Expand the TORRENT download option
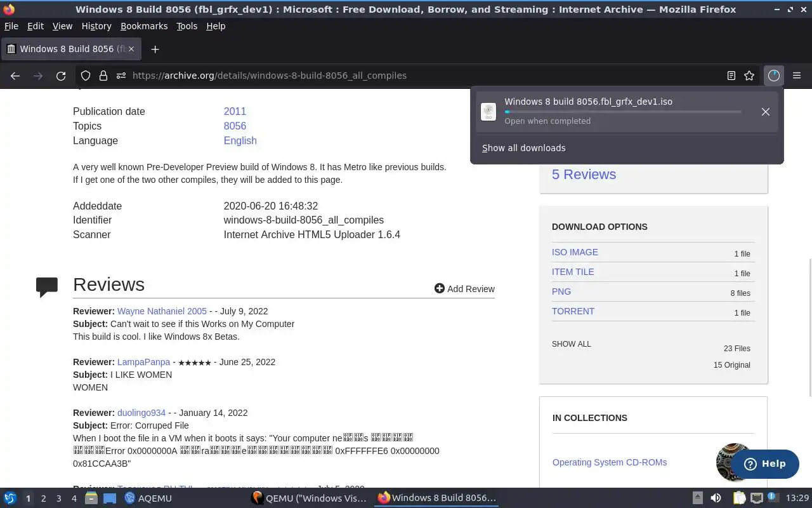 573,311
